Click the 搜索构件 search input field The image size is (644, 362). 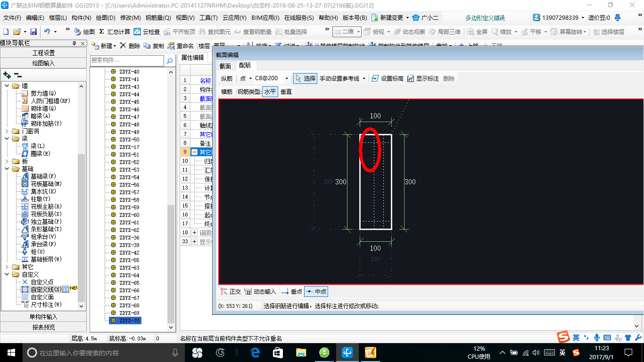(x=127, y=61)
